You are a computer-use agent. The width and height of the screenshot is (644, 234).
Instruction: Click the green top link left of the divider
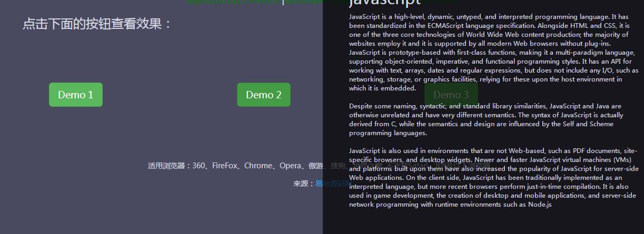click(234, 2)
